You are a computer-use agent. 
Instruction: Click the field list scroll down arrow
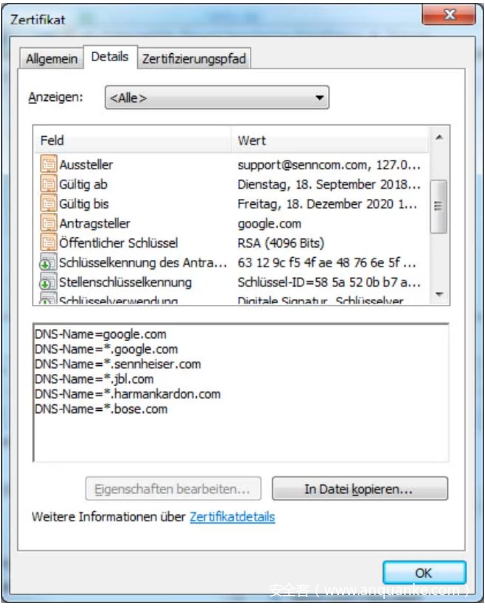pos(439,294)
